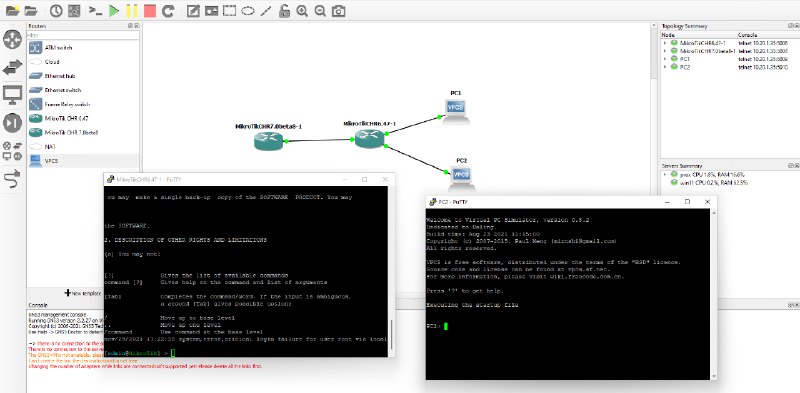Image resolution: width=800 pixels, height=393 pixels.
Task: Toggle the lock items padlock icon
Action: (285, 11)
